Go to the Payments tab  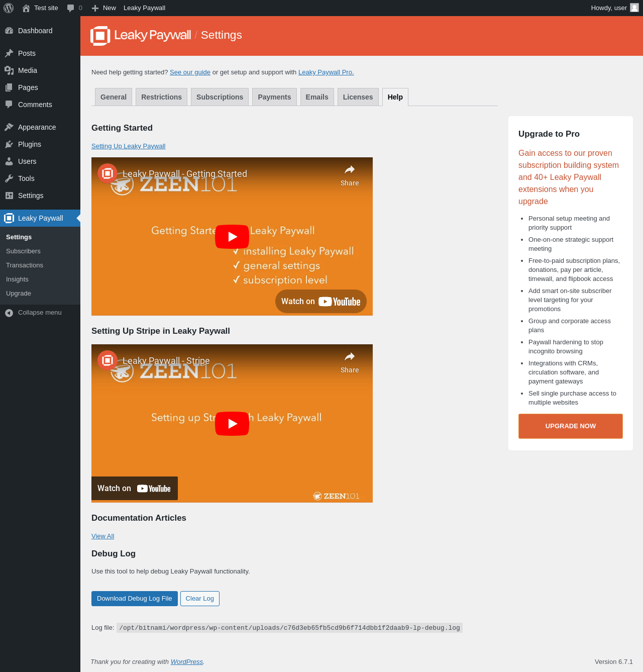[274, 97]
